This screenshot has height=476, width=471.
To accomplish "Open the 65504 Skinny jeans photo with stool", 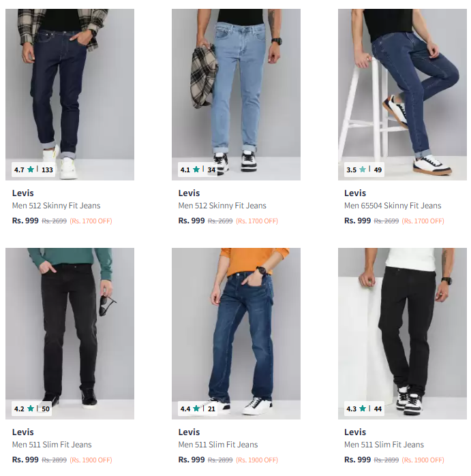I will tap(402, 95).
